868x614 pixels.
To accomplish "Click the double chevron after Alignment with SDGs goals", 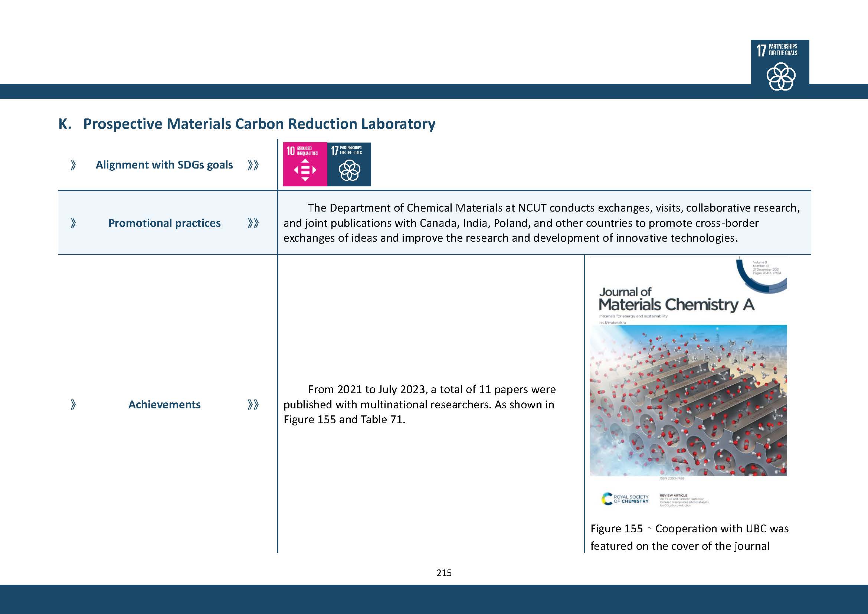I will (x=253, y=165).
